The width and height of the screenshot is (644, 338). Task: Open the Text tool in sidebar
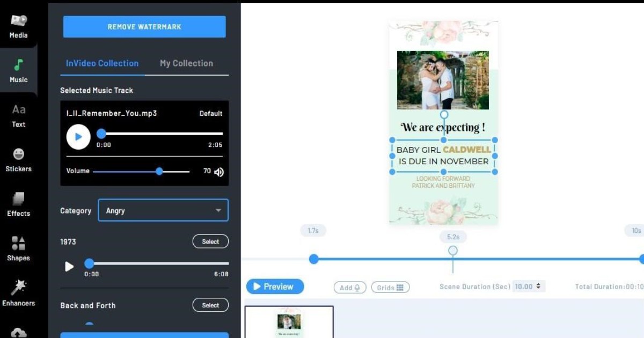[18, 111]
